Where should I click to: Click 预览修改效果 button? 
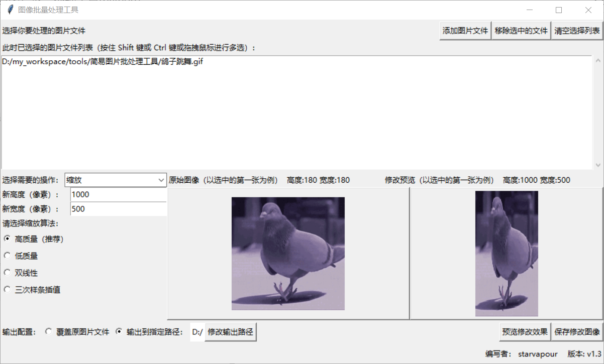click(x=525, y=332)
